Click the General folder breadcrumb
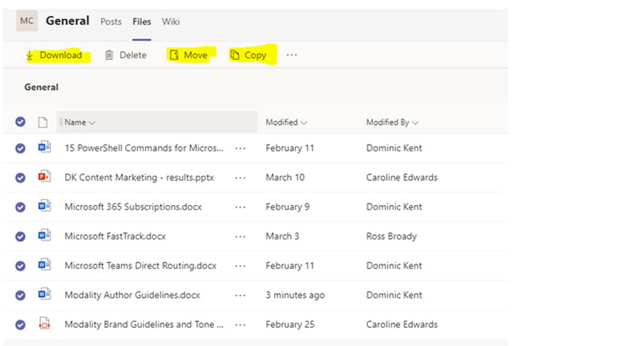 [x=41, y=87]
